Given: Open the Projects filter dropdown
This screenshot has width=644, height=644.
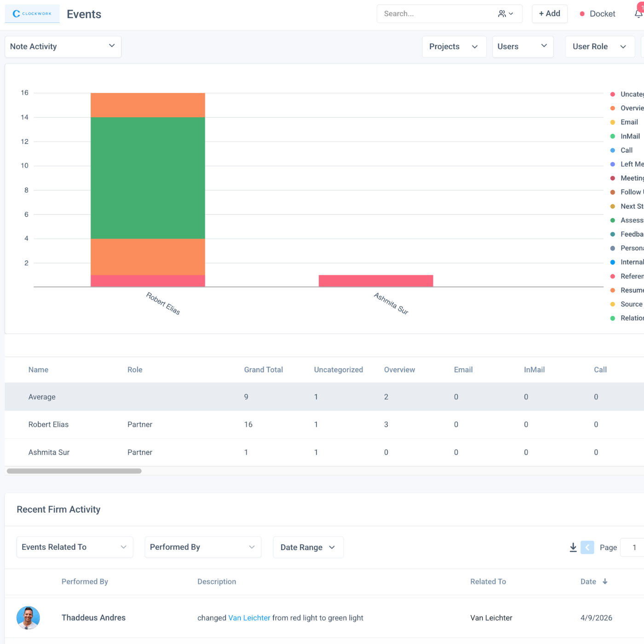Looking at the screenshot, I should tap(454, 46).
